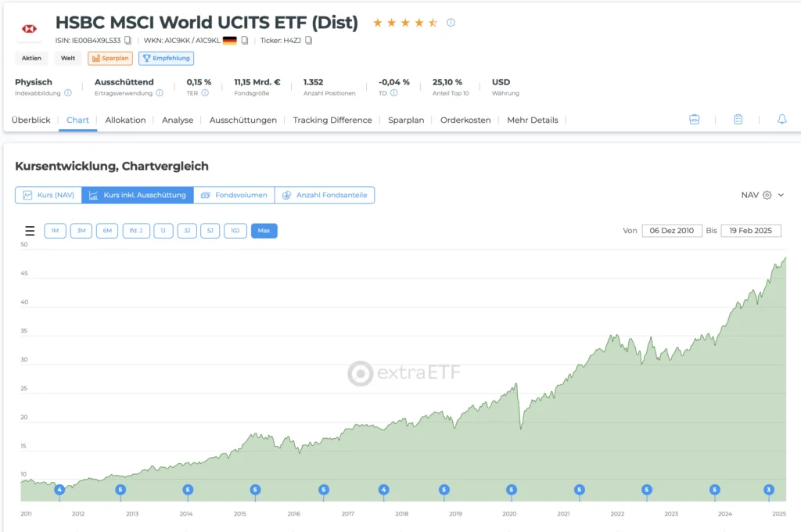Set chart range to 1J
801x532 pixels.
[163, 231]
